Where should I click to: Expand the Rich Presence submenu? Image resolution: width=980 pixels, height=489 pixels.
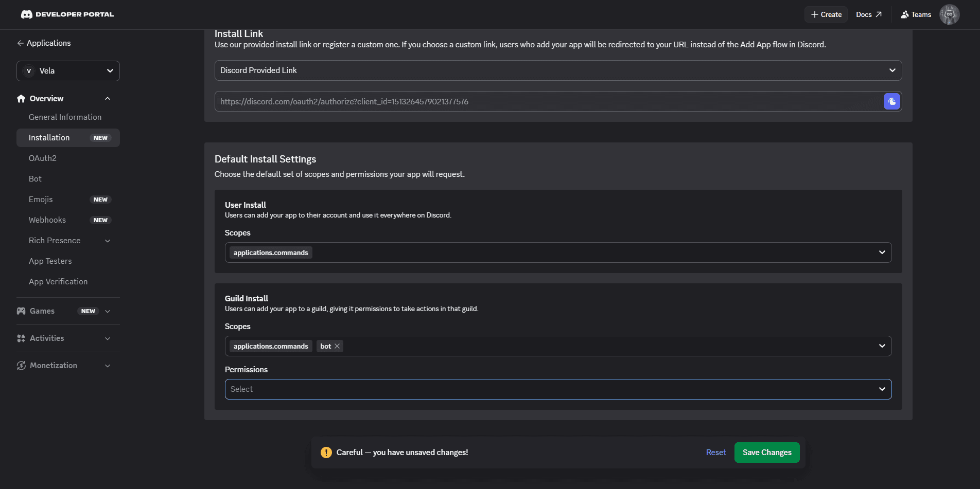[x=108, y=241]
